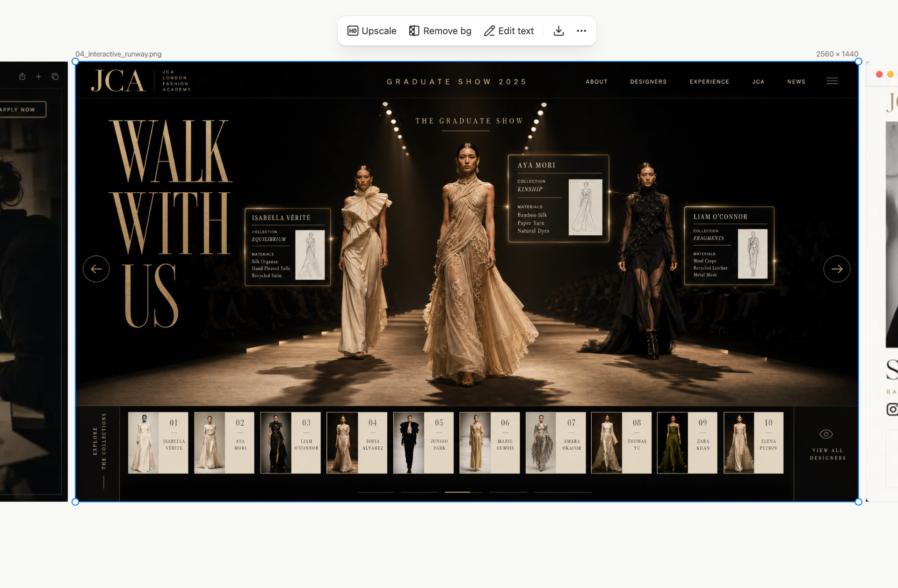The height and width of the screenshot is (588, 898).
Task: Open collection 06 Marie Dubois thumbnail
Action: pos(489,443)
